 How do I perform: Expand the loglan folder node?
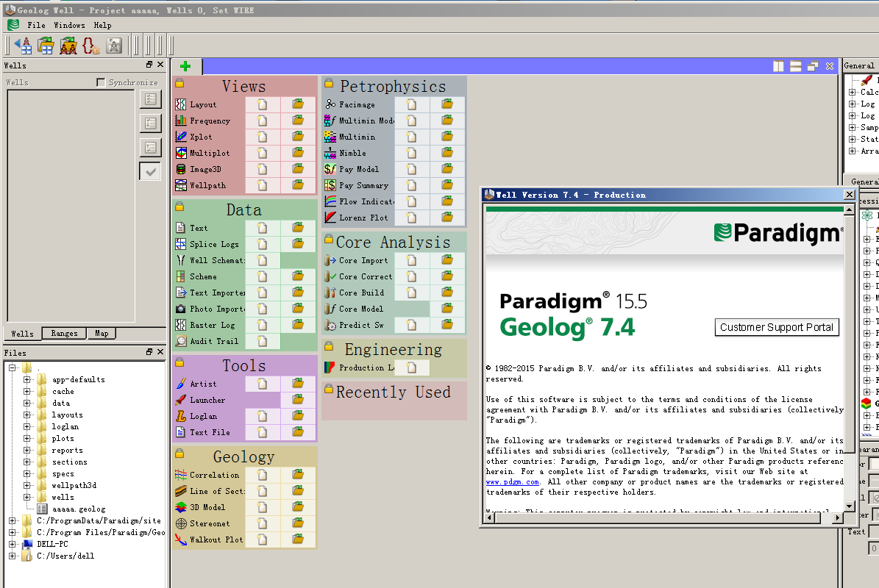click(26, 427)
